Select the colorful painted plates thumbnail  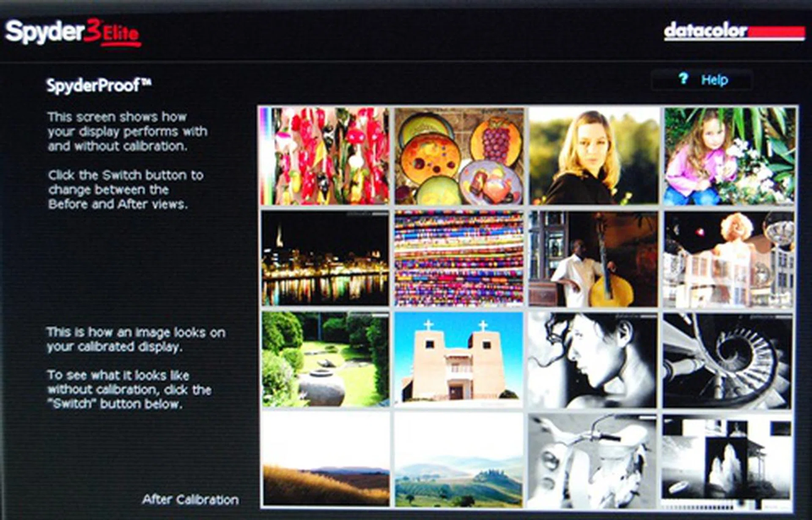pos(459,156)
